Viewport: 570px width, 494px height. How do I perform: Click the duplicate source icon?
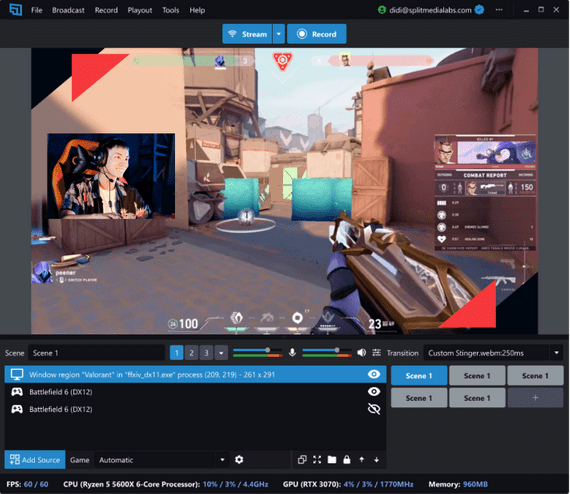pos(302,460)
